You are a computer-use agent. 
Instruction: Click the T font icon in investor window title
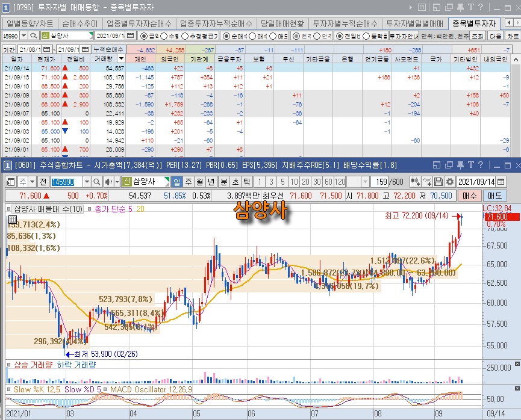[471, 7]
